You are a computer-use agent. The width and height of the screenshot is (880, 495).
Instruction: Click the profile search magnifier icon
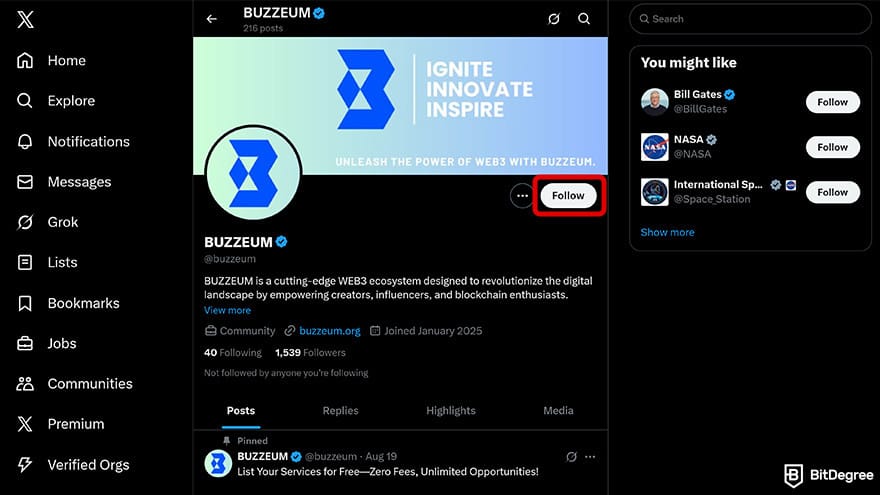point(584,19)
